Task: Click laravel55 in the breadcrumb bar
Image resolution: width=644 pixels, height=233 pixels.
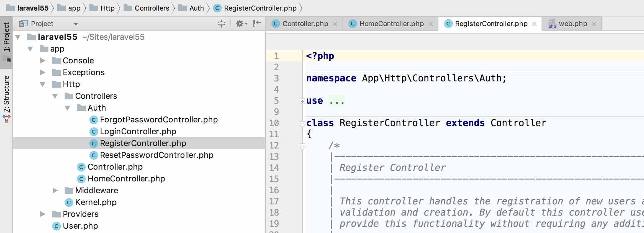Action: (33, 8)
